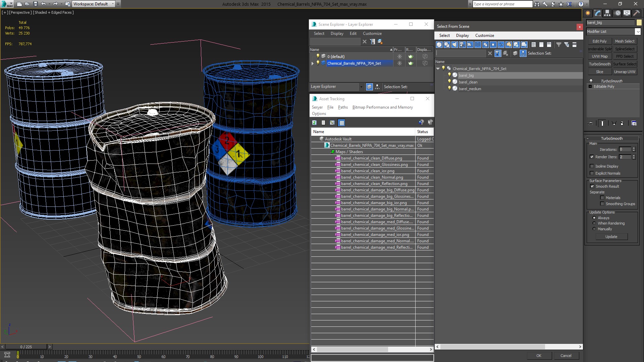Viewport: 644px width, 362px height.
Task: Click the Asset Tracking refresh icon
Action: tap(315, 123)
